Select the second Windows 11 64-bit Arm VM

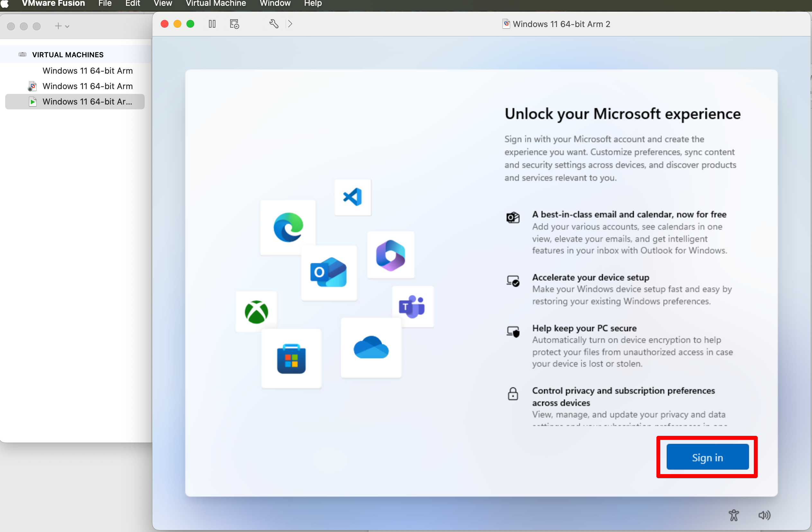click(x=87, y=86)
